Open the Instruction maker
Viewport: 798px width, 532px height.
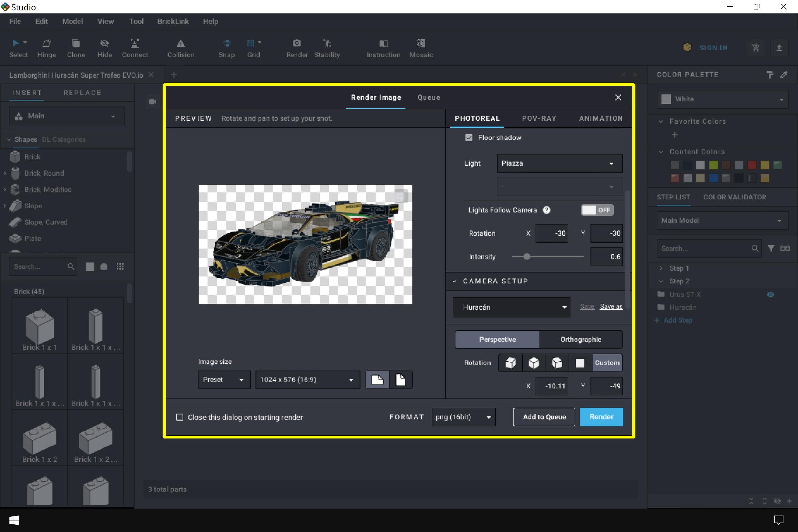(x=383, y=48)
